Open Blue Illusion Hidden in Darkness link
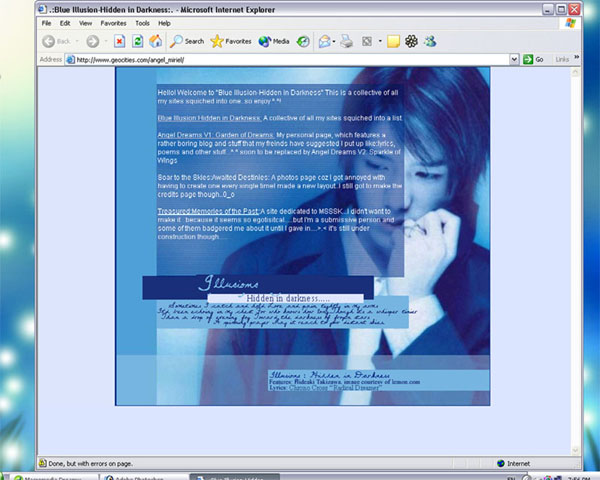This screenshot has width=600, height=480. tap(209, 118)
